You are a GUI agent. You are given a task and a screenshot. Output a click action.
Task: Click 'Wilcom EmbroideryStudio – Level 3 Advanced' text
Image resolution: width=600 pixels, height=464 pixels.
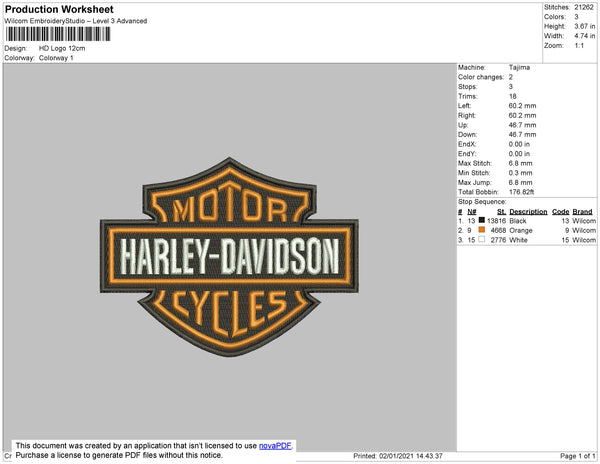[x=76, y=21]
